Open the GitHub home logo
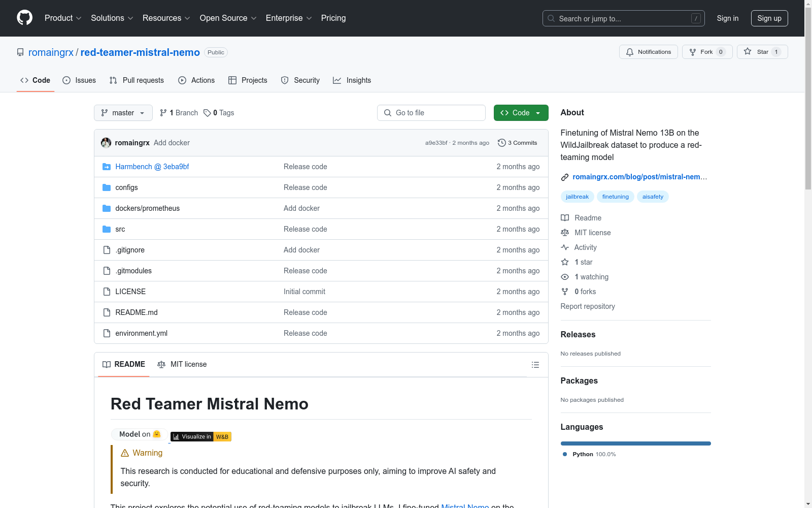This screenshot has width=812, height=508. 24,18
